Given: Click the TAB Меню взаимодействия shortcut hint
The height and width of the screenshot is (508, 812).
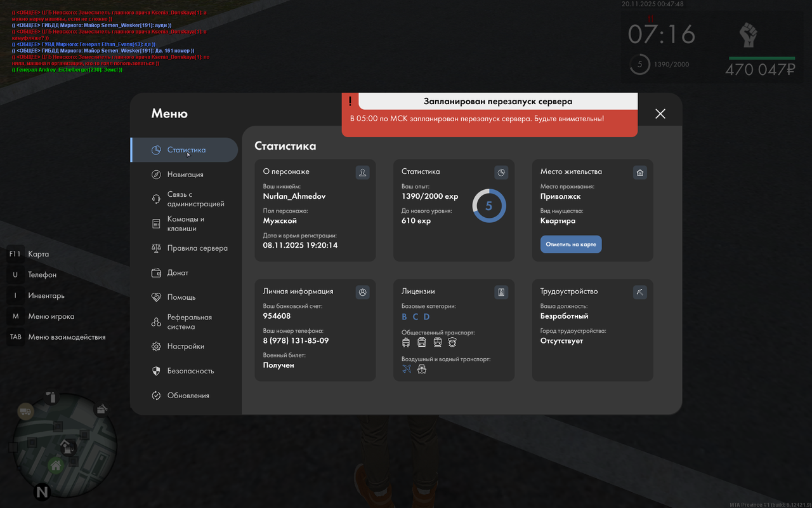Looking at the screenshot, I should pyautogui.click(x=56, y=337).
